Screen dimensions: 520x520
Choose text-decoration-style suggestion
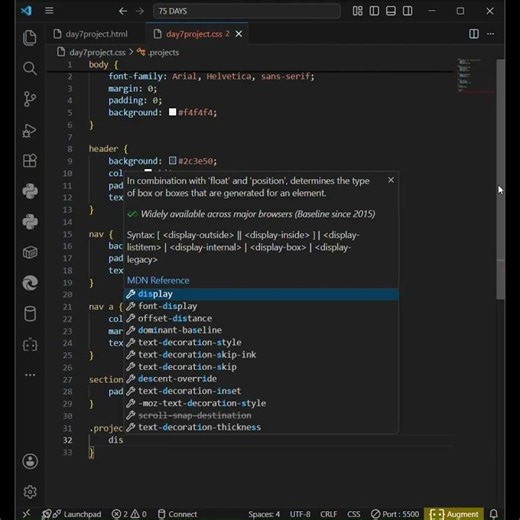coord(261,342)
